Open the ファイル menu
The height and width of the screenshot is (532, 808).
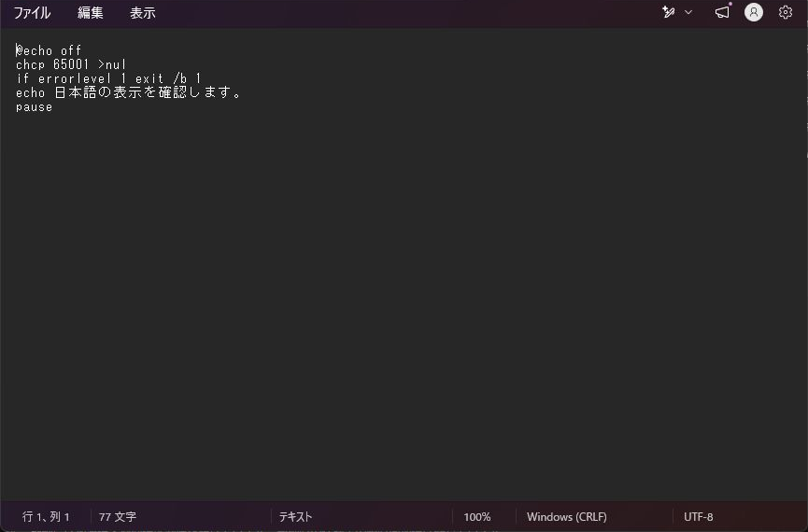point(32,13)
